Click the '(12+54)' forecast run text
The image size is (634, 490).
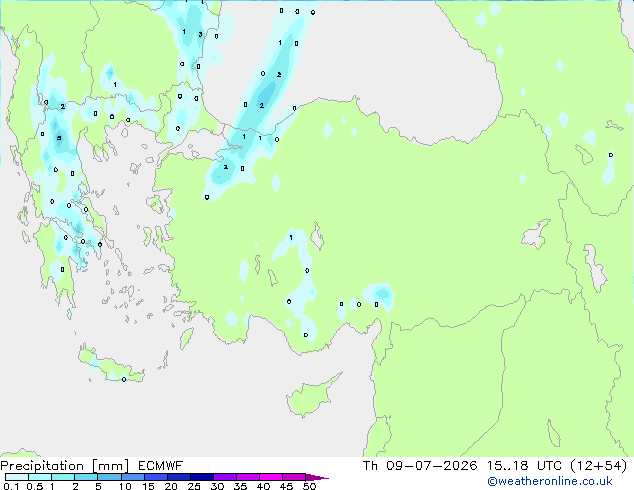coord(599,466)
